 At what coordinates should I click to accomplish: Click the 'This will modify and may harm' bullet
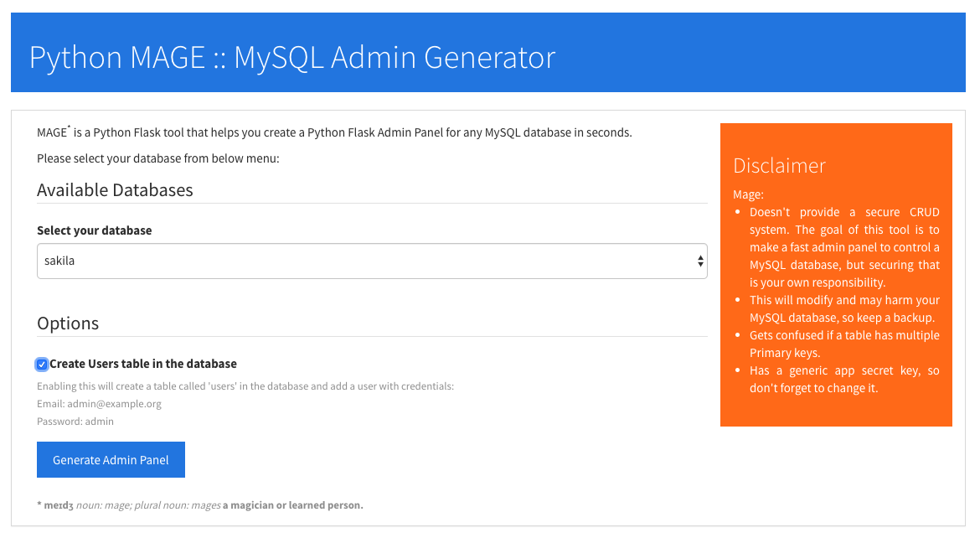coord(844,308)
